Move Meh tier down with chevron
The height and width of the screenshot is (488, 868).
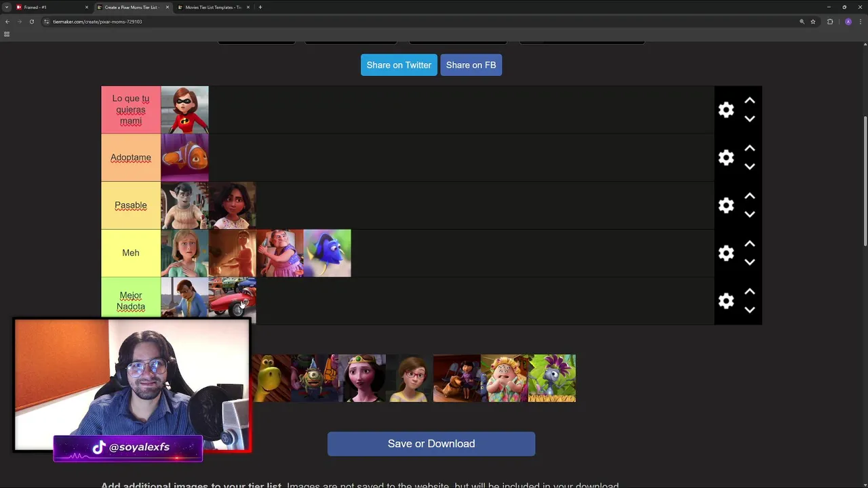click(x=749, y=262)
